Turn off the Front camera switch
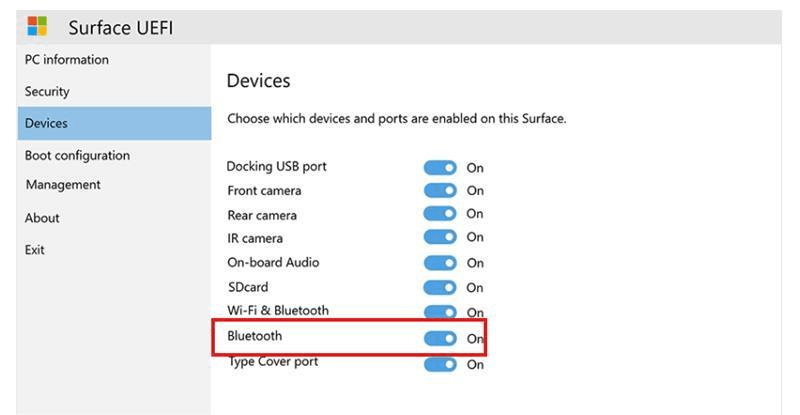800x415 pixels. tap(440, 191)
